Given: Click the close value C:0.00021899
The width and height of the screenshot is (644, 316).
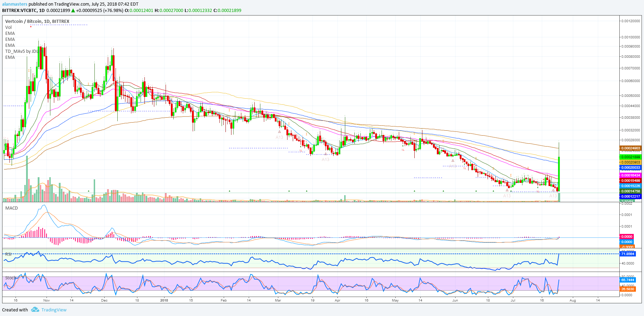Looking at the screenshot, I should point(227,11).
